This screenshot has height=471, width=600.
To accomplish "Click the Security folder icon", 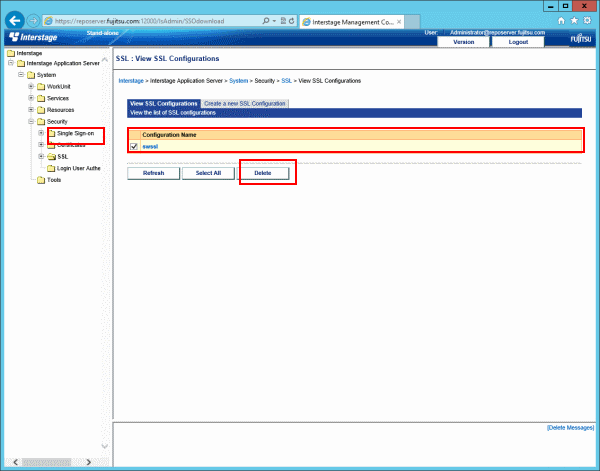I will pyautogui.click(x=41, y=122).
